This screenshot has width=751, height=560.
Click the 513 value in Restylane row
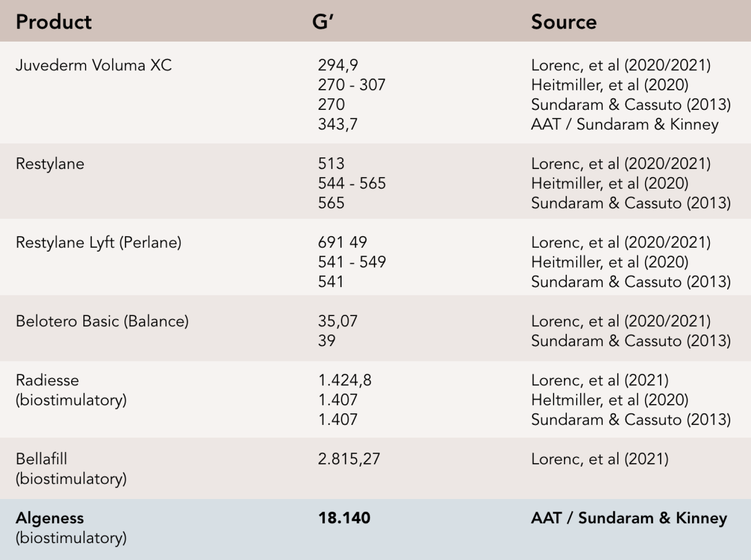(331, 164)
